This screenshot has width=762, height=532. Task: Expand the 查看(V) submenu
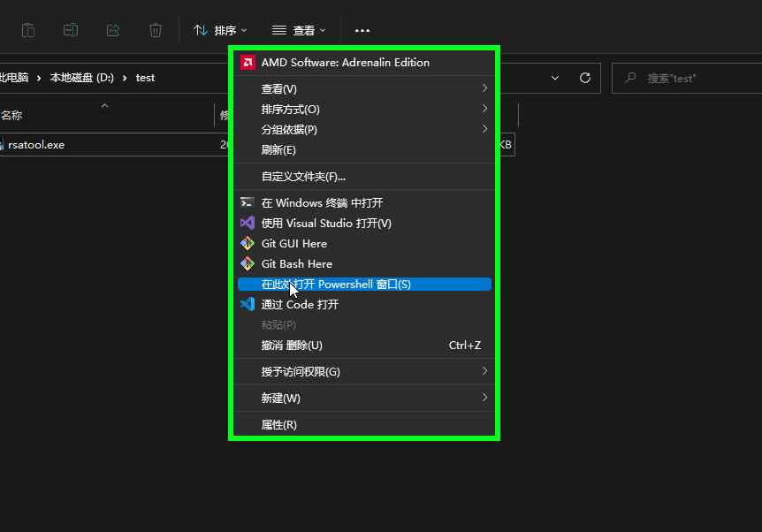point(364,89)
